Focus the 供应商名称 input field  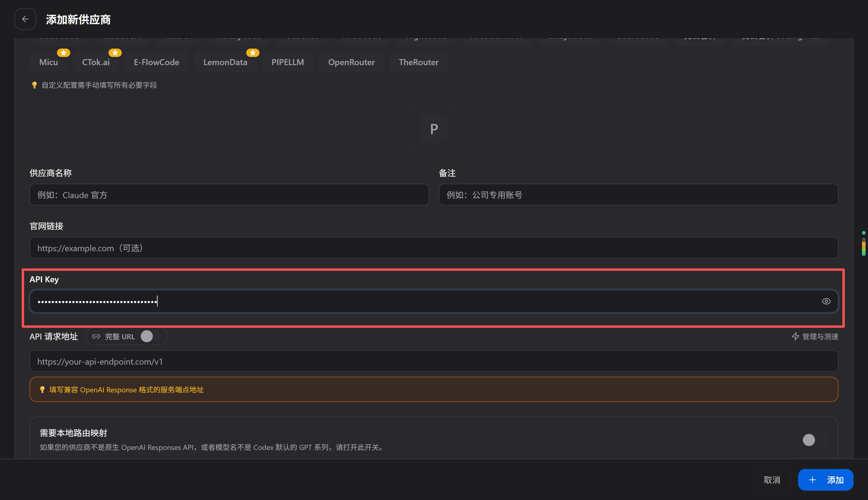(x=229, y=195)
